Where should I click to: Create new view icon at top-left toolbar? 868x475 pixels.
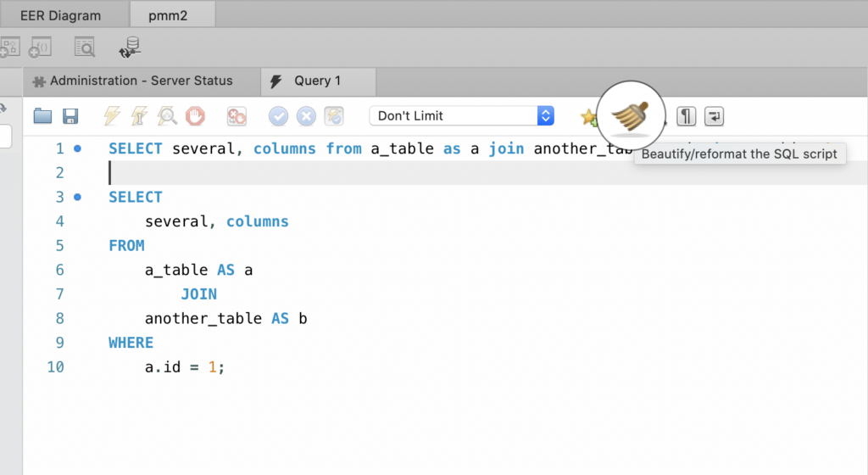9,47
